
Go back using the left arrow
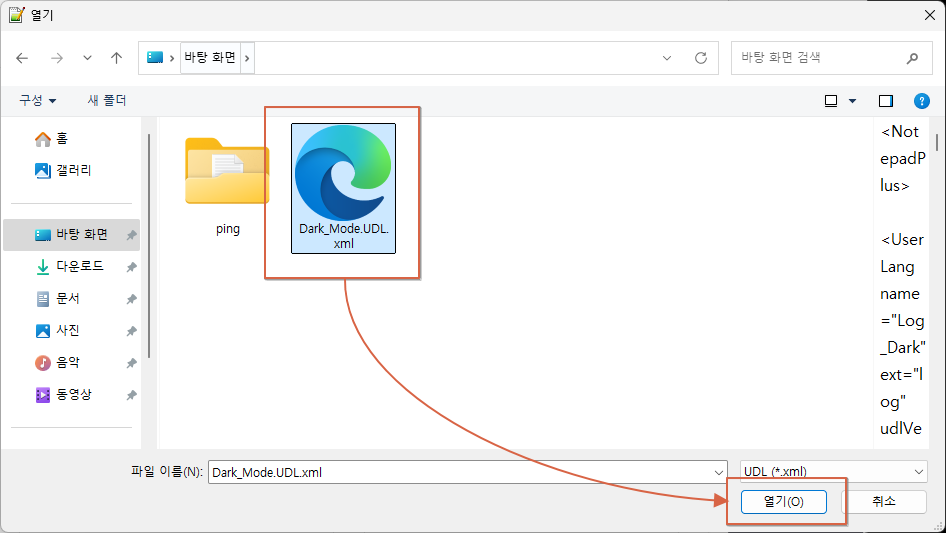tap(22, 58)
